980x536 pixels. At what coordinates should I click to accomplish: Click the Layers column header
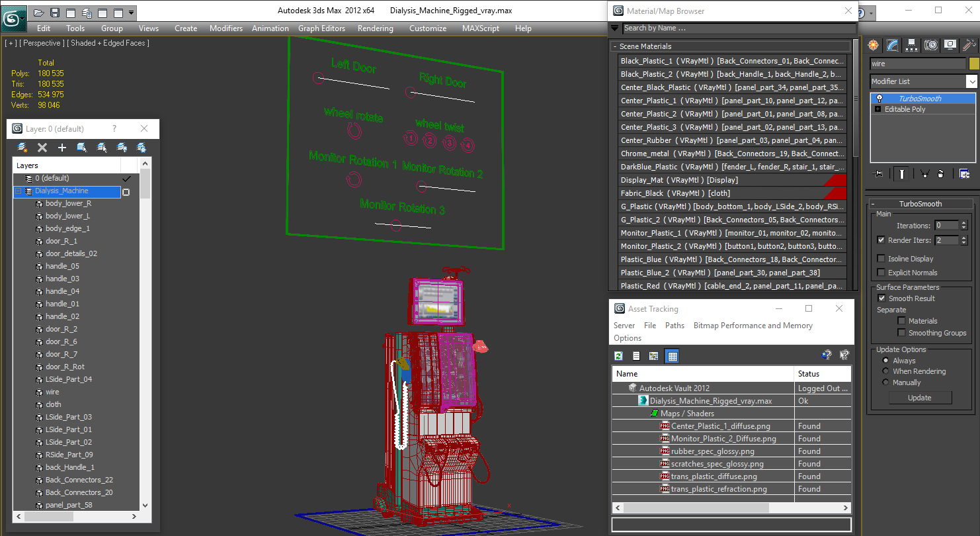[66, 165]
